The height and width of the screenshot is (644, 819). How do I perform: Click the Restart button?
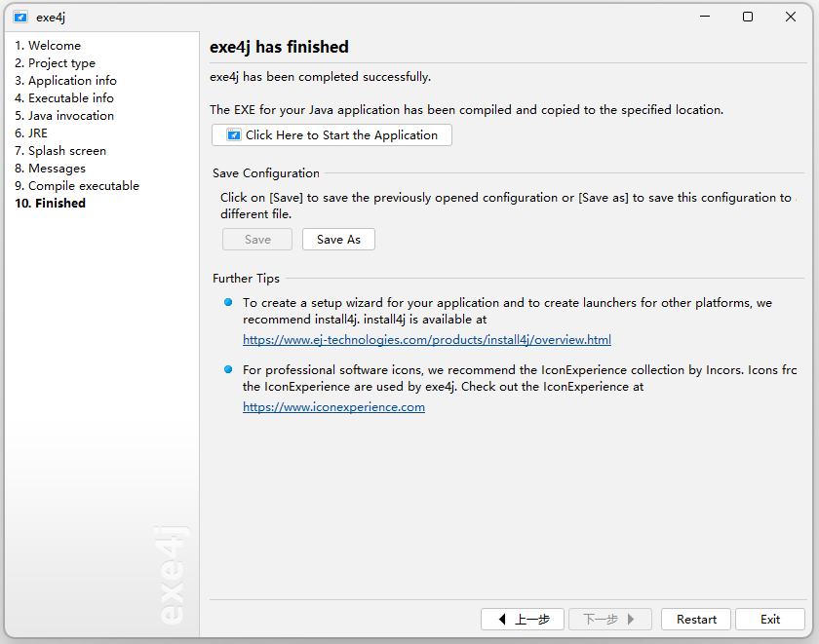click(x=696, y=620)
